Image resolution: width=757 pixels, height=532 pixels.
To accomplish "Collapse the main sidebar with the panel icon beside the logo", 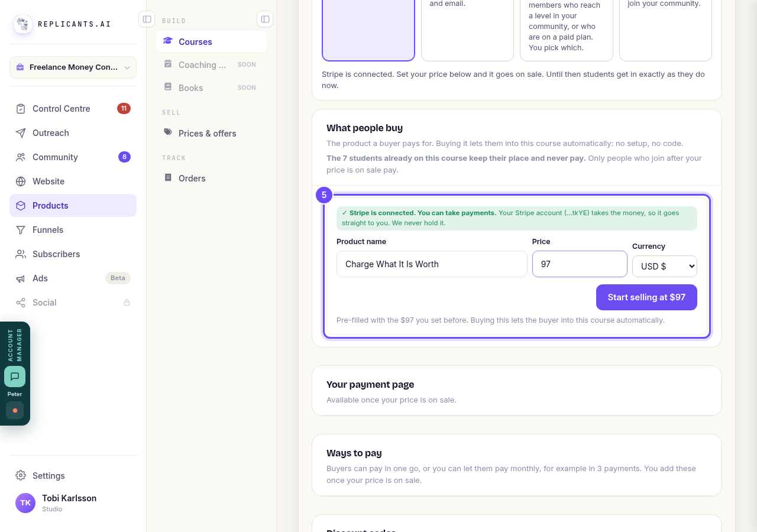I will coord(147,19).
